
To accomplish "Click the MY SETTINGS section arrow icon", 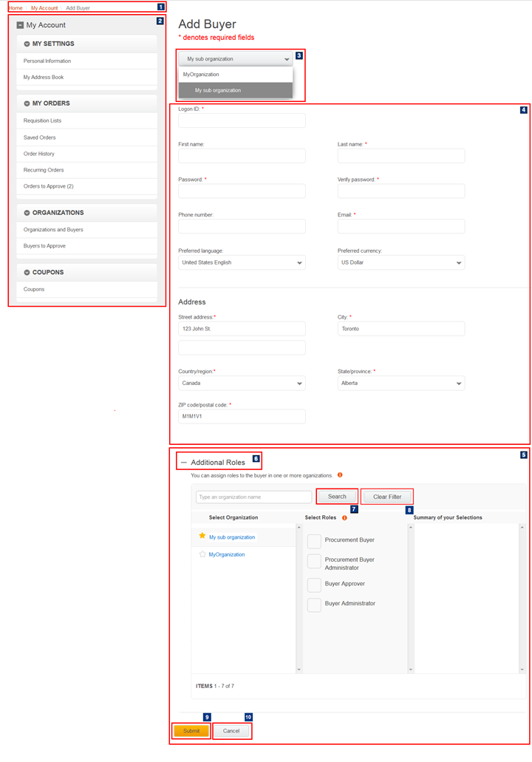I will (27, 44).
